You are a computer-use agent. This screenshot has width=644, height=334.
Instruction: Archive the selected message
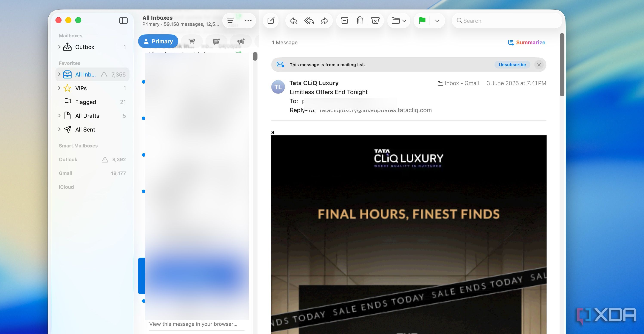coord(345,20)
